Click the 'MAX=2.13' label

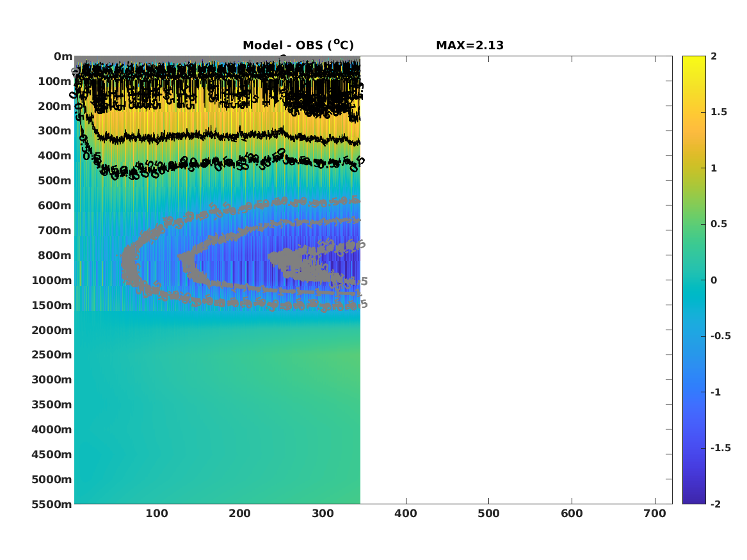pos(470,45)
